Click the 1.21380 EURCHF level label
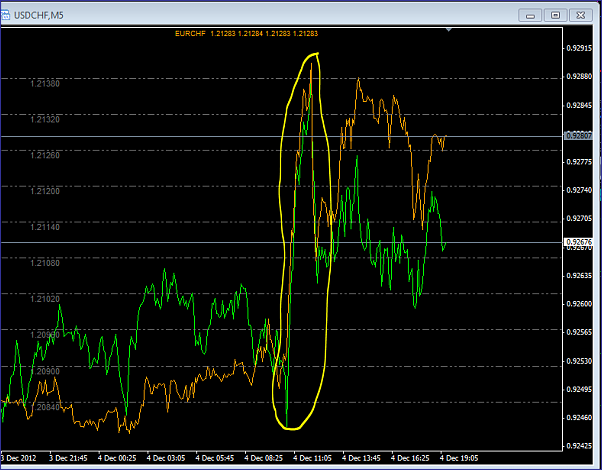This screenshot has width=602, height=470. click(45, 84)
